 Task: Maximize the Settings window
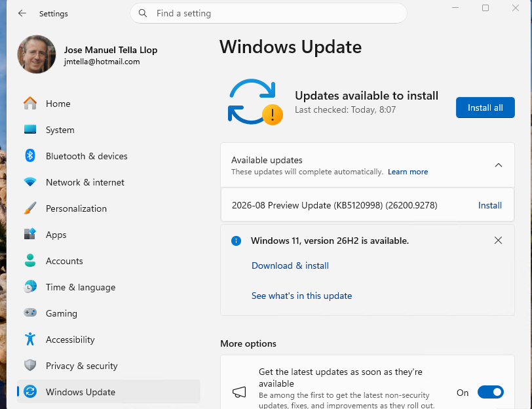(x=485, y=8)
